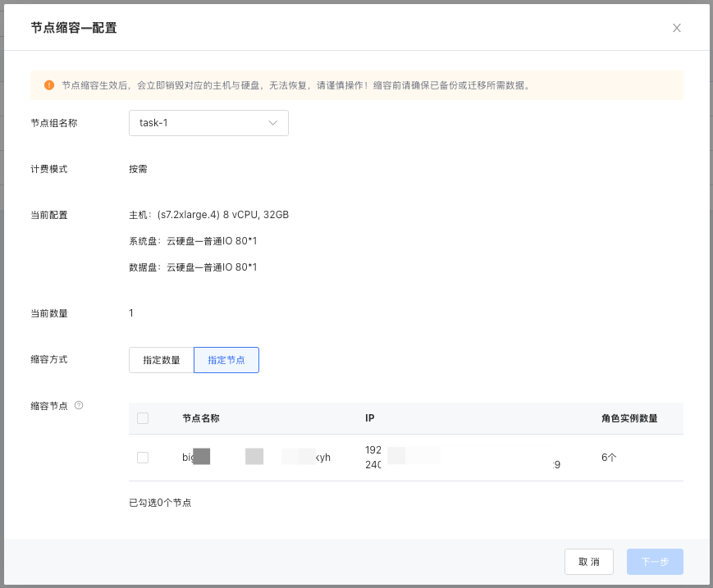Close the 节点缩容 configuration dialog
The image size is (713, 588).
pos(677,28)
